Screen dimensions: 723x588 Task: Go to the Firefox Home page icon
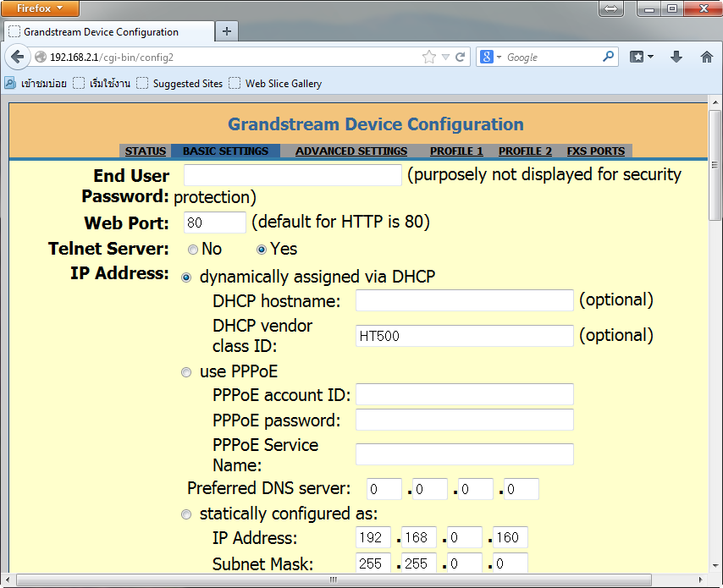tap(706, 57)
